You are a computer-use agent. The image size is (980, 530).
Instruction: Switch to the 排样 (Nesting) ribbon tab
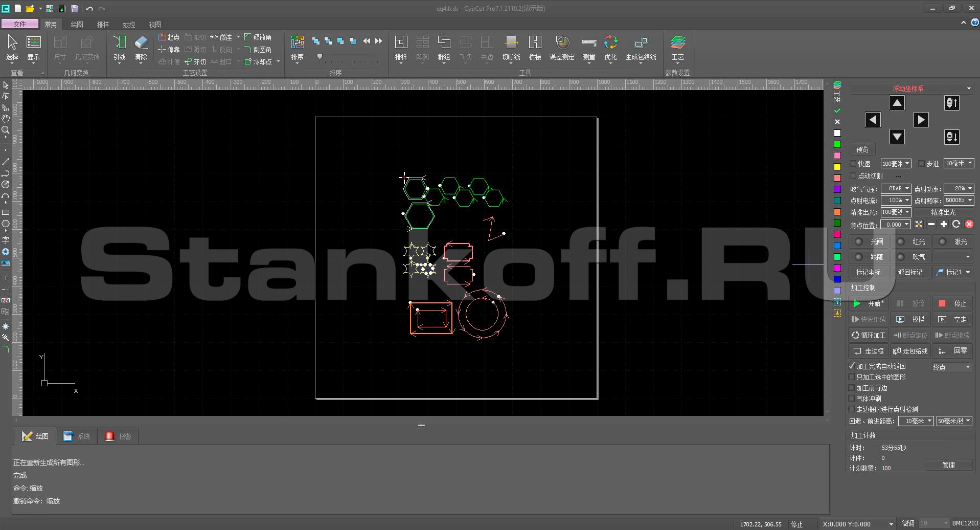click(x=103, y=25)
